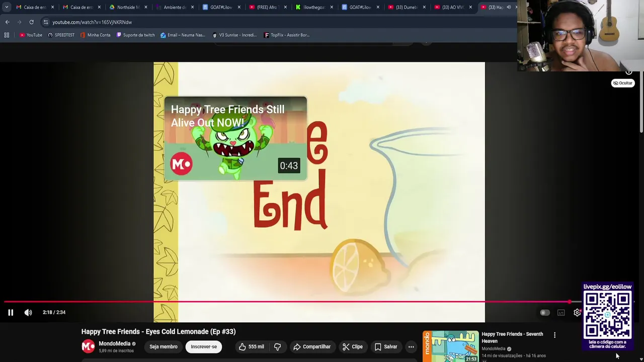Screen dimensions: 644x362
Task: Open the SPEEDTEST bookmark
Action: point(61,35)
